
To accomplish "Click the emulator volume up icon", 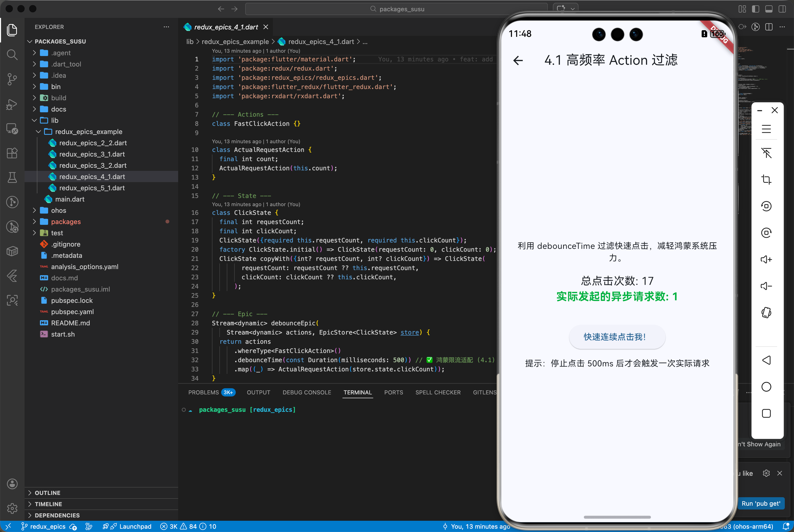I will tap(766, 260).
